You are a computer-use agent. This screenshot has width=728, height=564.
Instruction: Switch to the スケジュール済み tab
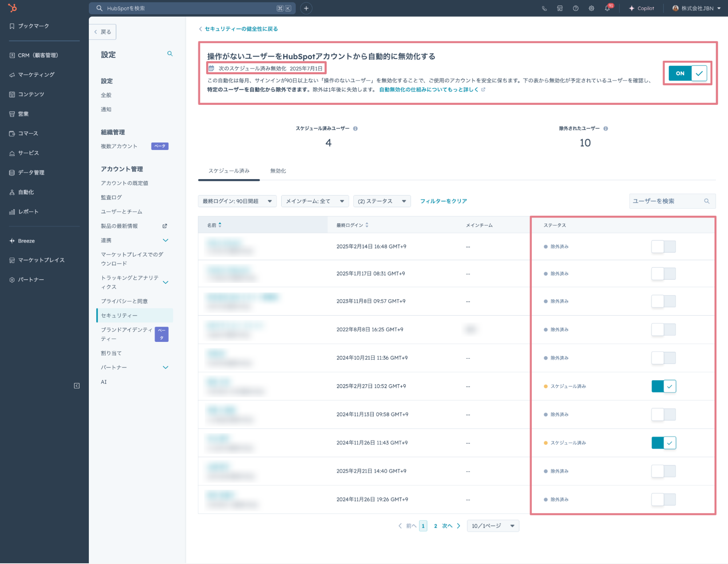point(229,171)
